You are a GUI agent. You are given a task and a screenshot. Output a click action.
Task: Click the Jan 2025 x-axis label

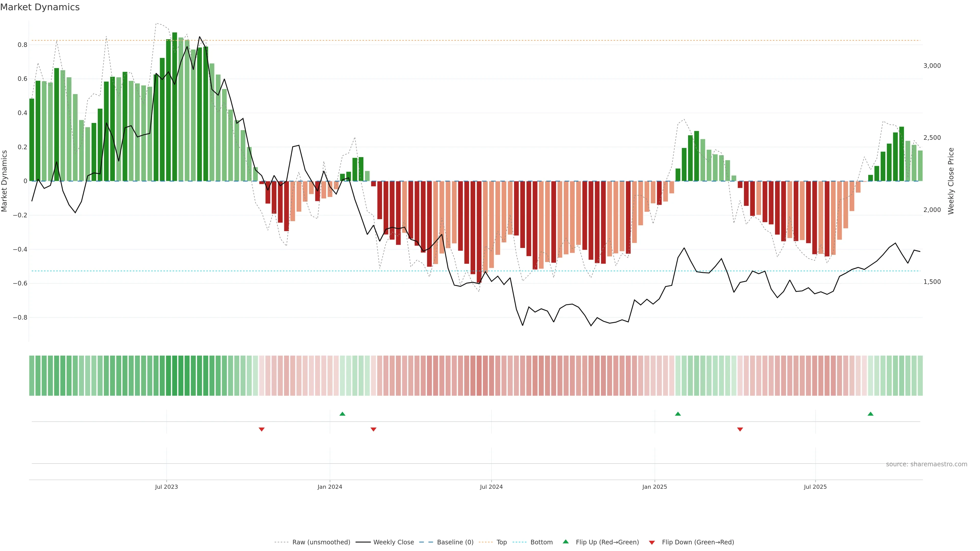point(654,487)
